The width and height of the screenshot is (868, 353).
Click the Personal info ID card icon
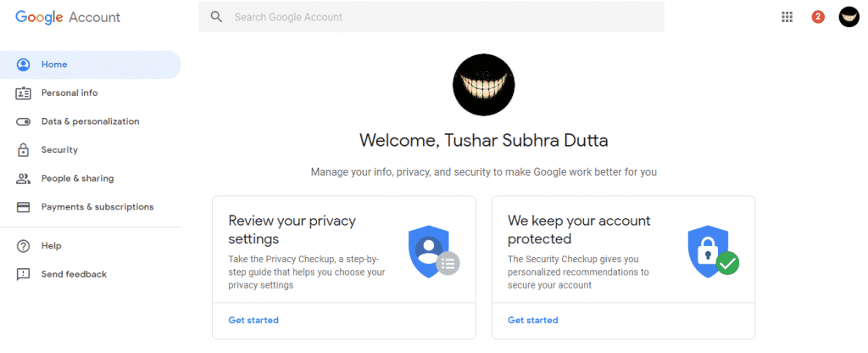(x=24, y=93)
